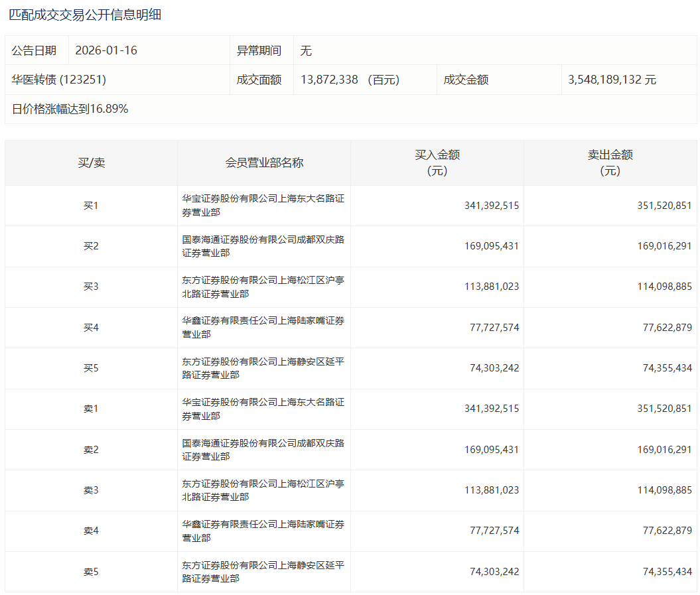The image size is (700, 595).
Task: Click the 成交金额 value 3,548,189,132 元
Action: pyautogui.click(x=612, y=80)
